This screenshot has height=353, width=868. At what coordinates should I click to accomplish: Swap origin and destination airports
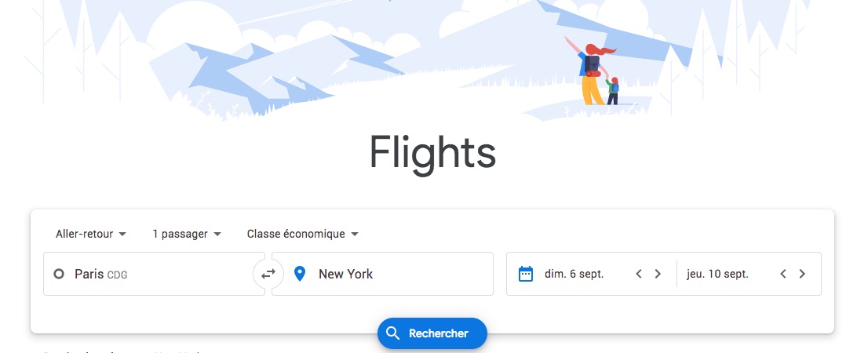point(268,274)
